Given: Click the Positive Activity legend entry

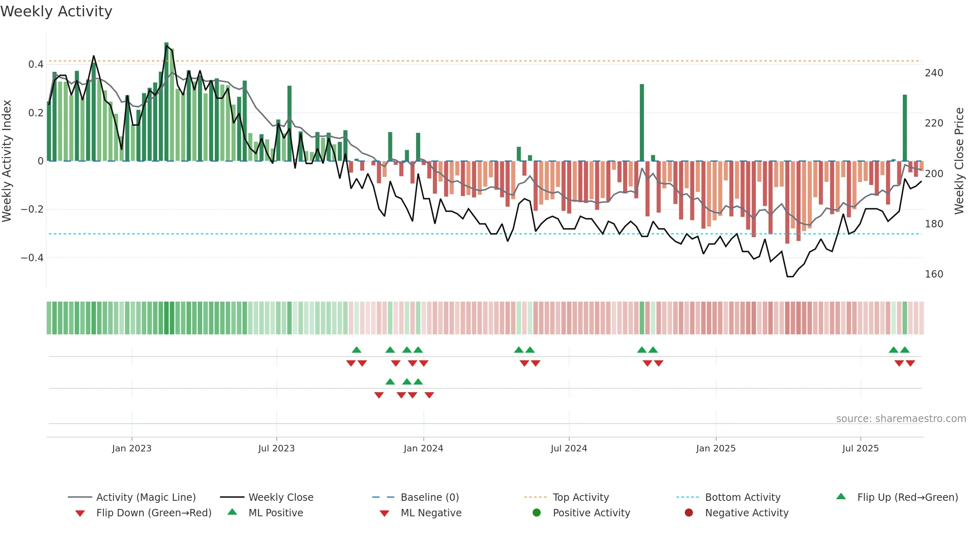Looking at the screenshot, I should (x=581, y=513).
